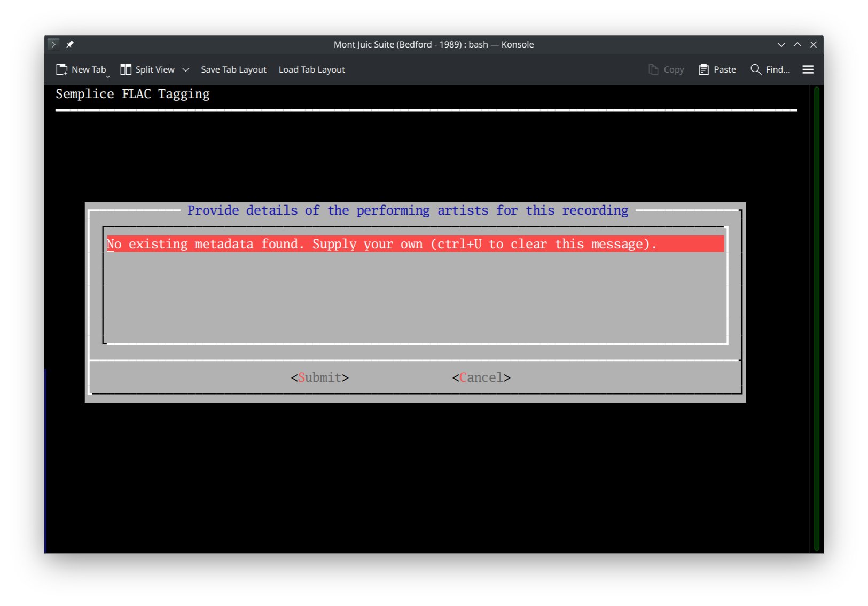Open the hamburger menu
868x606 pixels.
(808, 69)
